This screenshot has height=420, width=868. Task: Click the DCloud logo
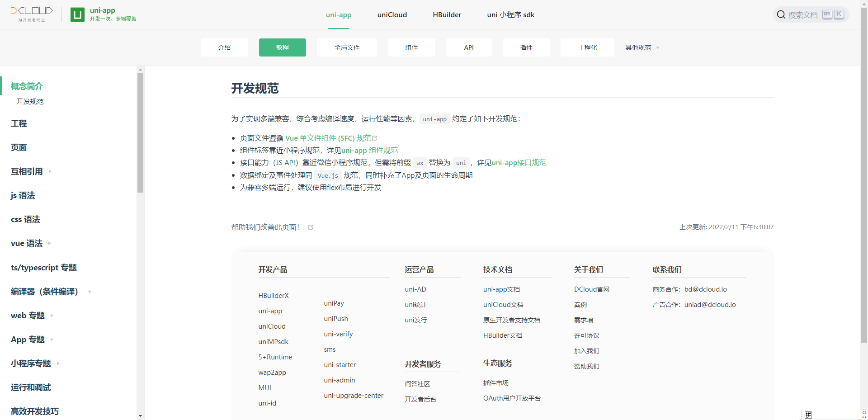(x=31, y=13)
